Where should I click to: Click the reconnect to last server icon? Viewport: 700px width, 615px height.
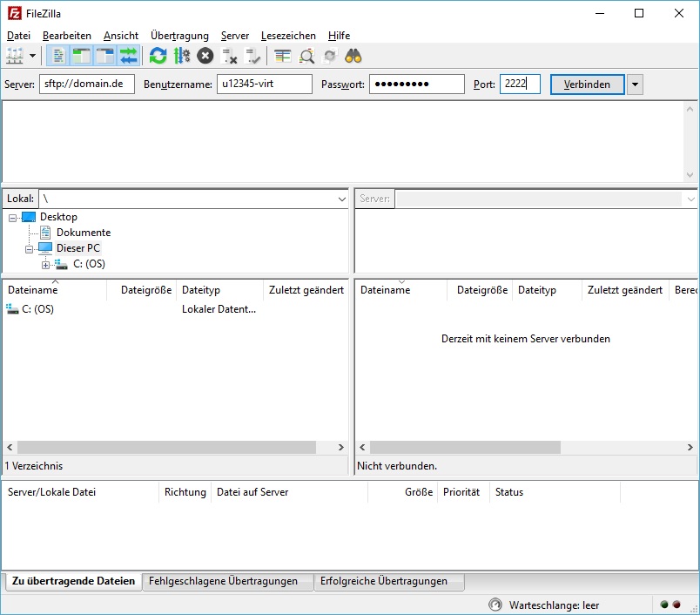[253, 57]
